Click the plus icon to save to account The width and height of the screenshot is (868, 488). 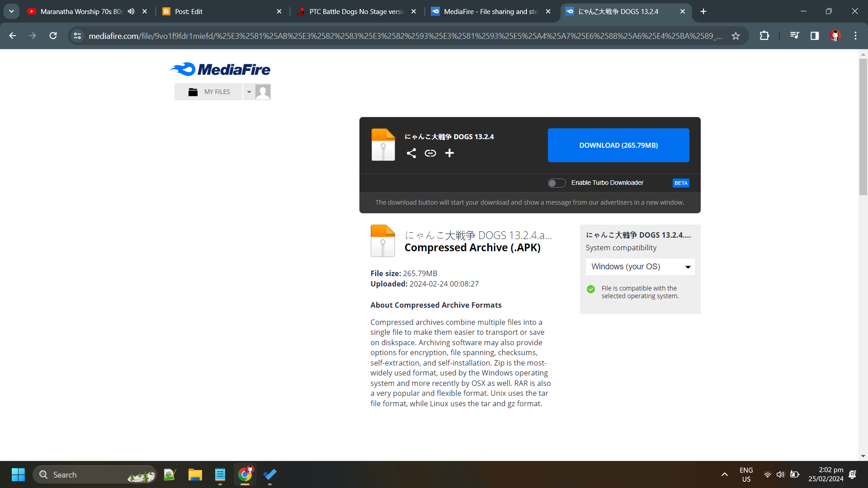[449, 153]
